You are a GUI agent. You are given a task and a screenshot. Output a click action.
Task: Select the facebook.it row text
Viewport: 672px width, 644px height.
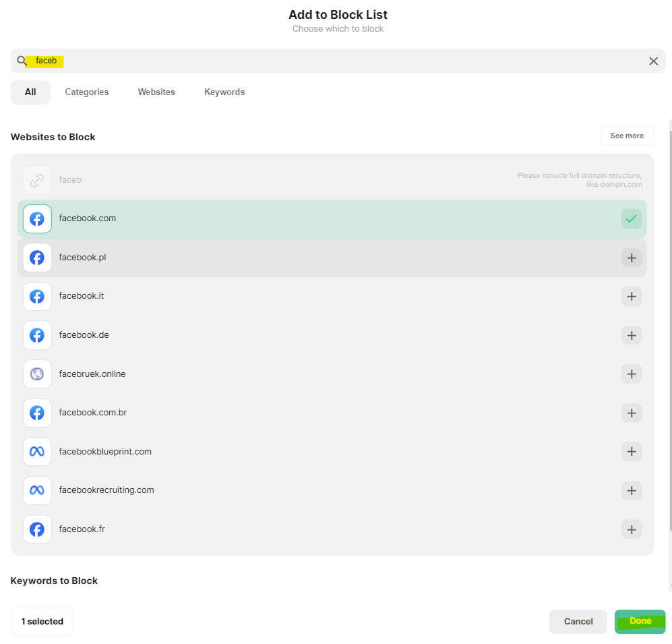coord(81,296)
